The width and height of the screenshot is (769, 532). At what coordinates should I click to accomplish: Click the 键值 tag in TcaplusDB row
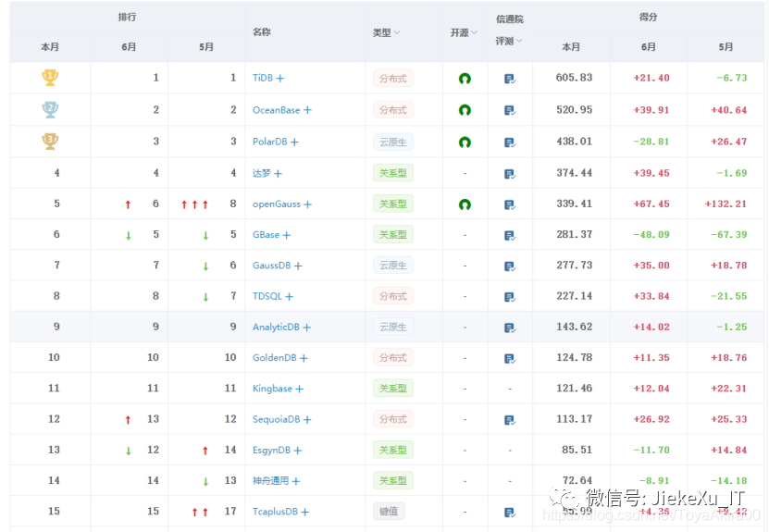click(x=389, y=512)
